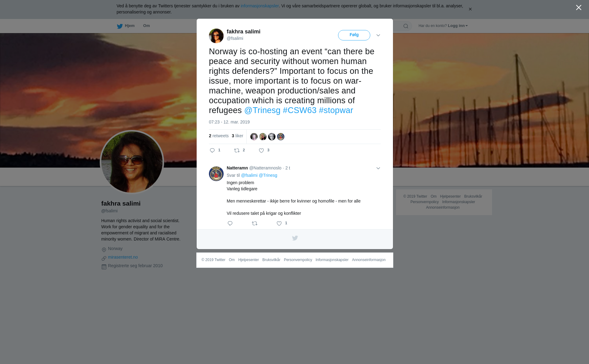Screen dimensions: 589x364
Task: Follow fakhra salimi with Følg button
Action: (354, 35)
